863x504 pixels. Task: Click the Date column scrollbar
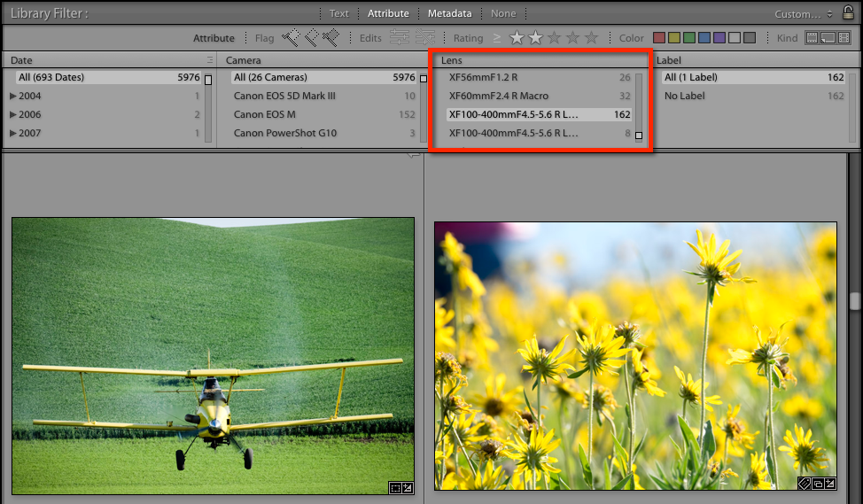click(x=208, y=107)
